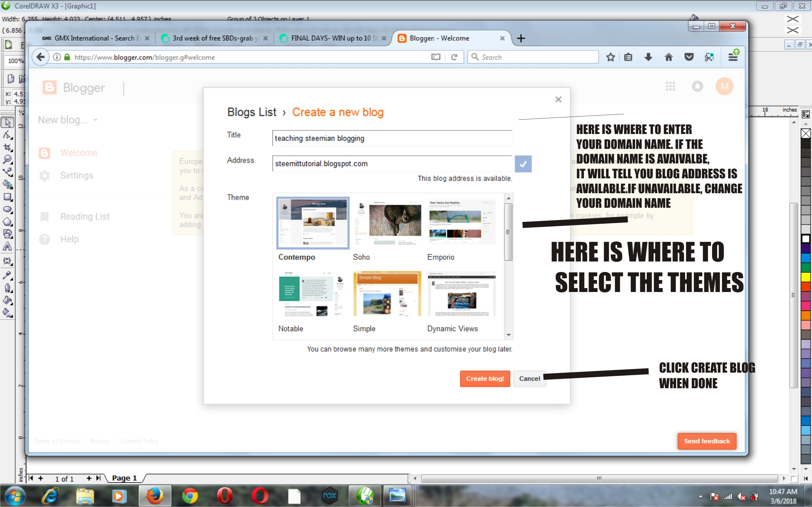Image resolution: width=812 pixels, height=507 pixels.
Task: Click the blue address availability checkmark
Action: point(523,164)
